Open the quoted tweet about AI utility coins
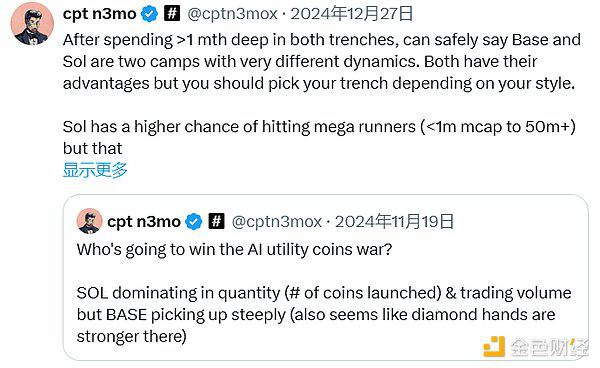 coord(326,277)
